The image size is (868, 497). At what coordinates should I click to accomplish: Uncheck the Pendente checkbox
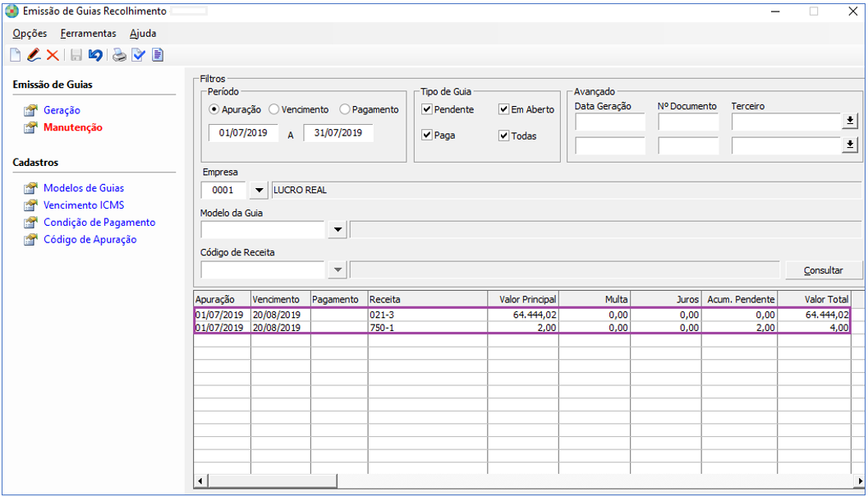(x=427, y=109)
